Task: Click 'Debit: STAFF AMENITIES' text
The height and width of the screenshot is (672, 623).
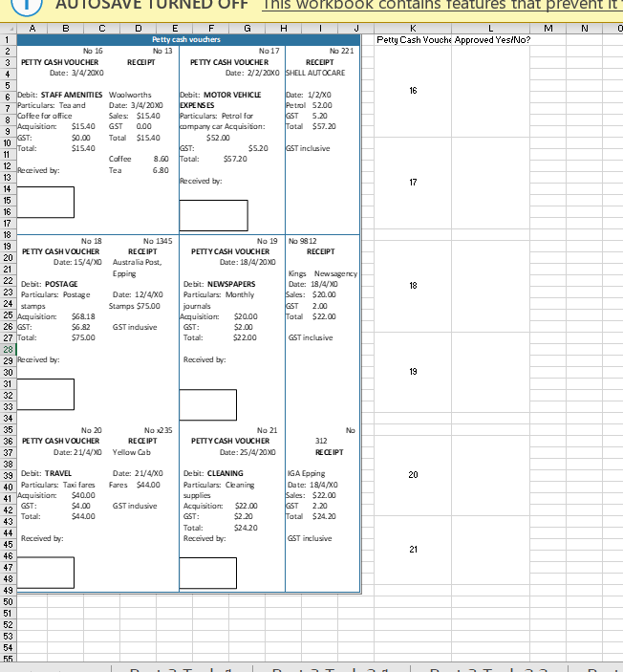Action: (60, 95)
